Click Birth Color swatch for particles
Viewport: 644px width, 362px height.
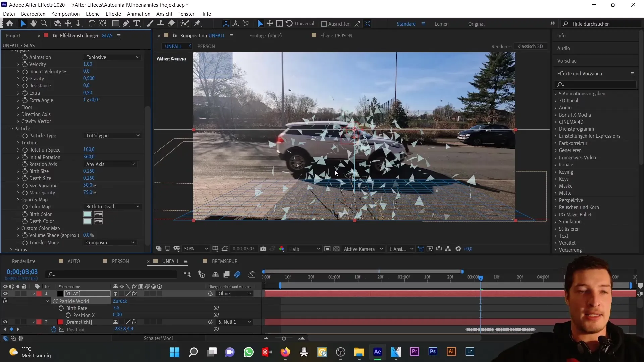pyautogui.click(x=87, y=214)
